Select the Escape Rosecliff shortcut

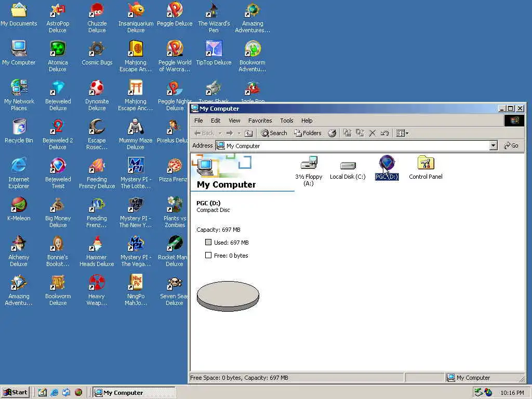97,135
